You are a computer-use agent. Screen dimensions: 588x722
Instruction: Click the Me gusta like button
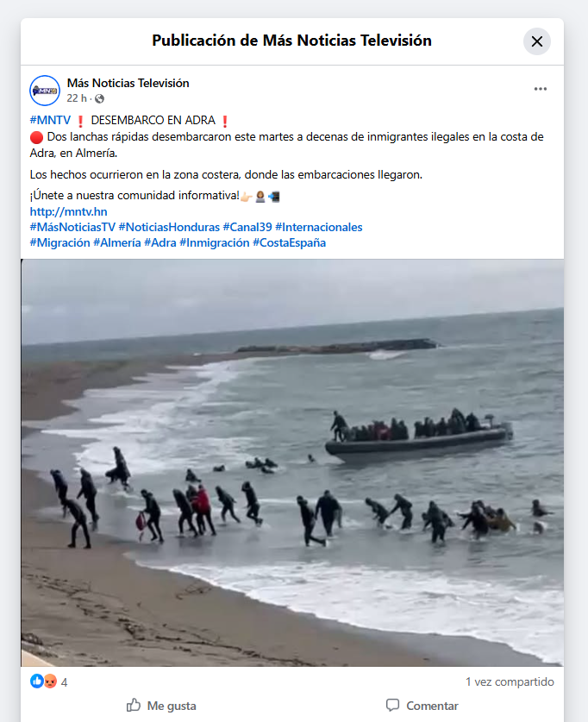coord(161,706)
